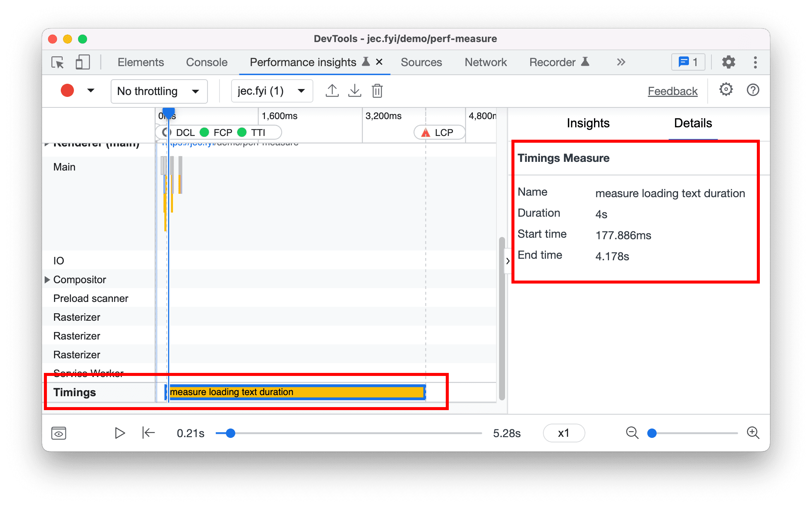Click the delete recording icon
The width and height of the screenshot is (812, 507).
point(378,91)
